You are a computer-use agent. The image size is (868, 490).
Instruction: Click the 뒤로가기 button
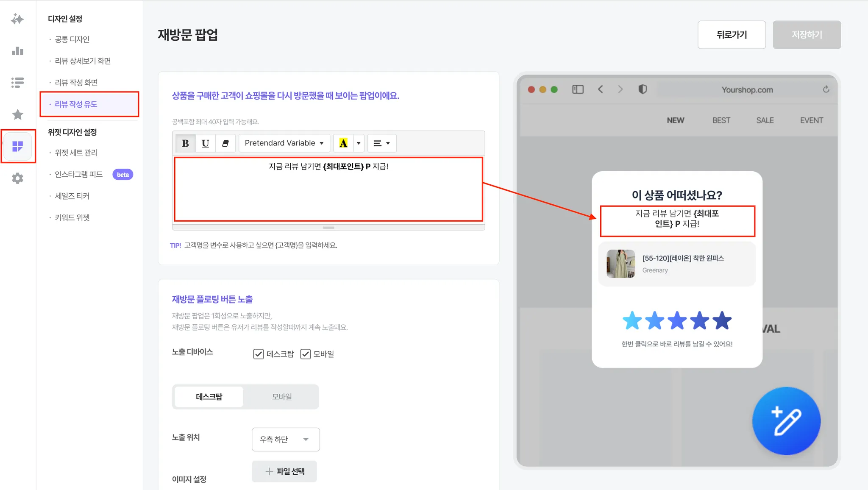[x=732, y=35]
